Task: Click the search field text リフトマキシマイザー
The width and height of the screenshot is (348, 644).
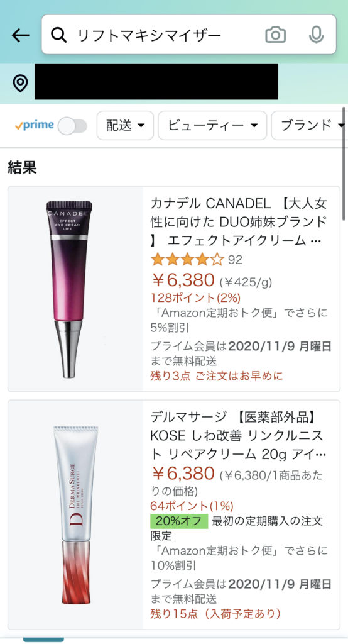Action: click(150, 35)
